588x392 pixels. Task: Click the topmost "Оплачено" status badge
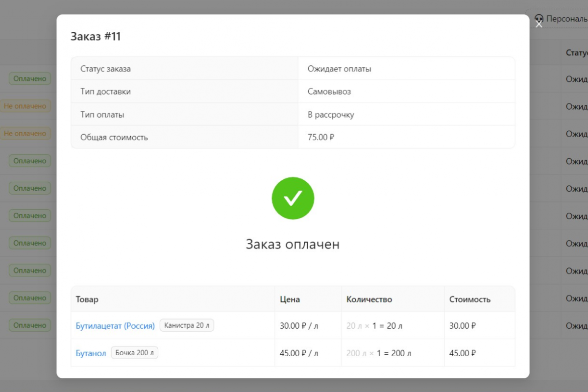pos(29,78)
